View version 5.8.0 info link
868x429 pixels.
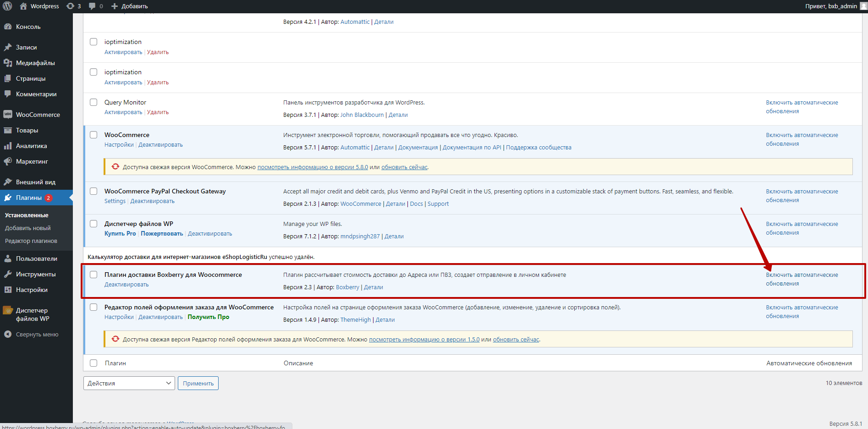[x=313, y=167]
